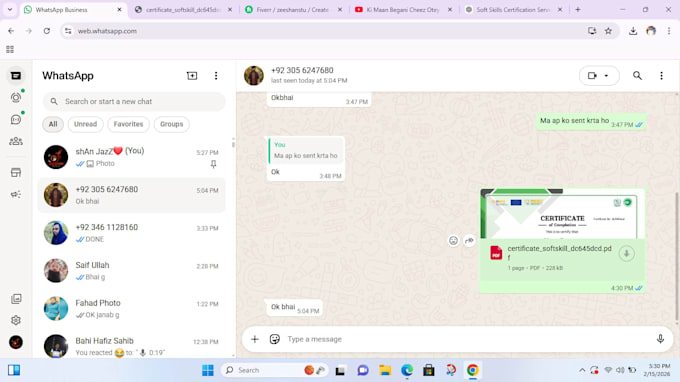
Task: Open emoji and sticker picker
Action: click(x=275, y=339)
